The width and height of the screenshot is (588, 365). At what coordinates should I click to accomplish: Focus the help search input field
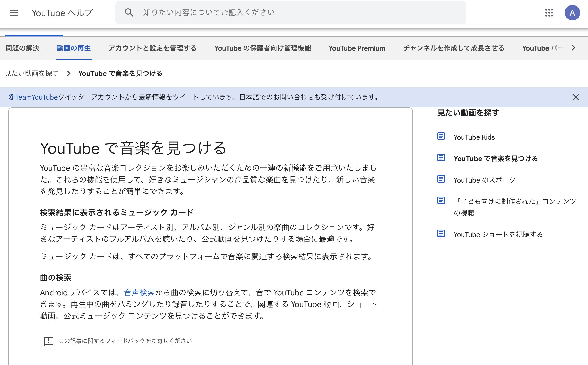coord(292,13)
